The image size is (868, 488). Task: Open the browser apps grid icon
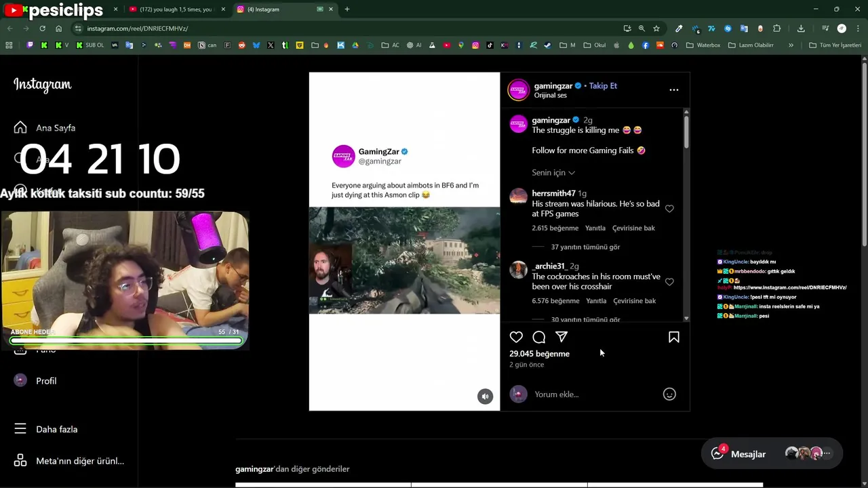coord(9,45)
